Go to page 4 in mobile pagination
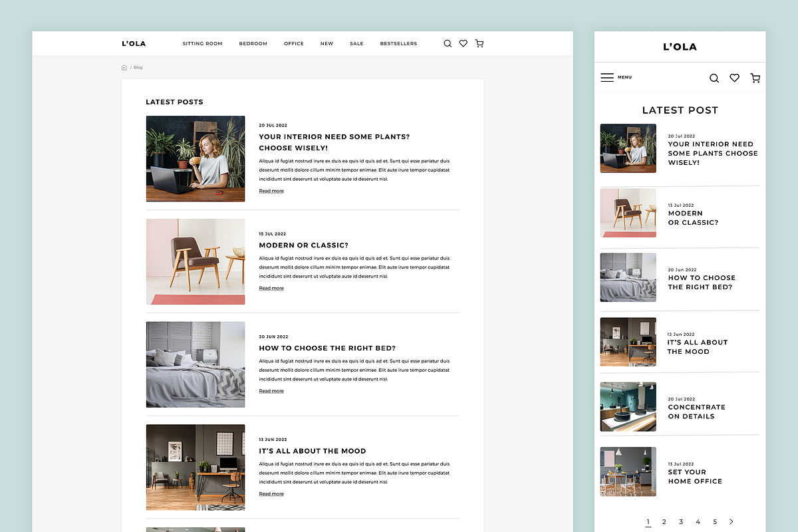The height and width of the screenshot is (532, 798). pos(698,522)
